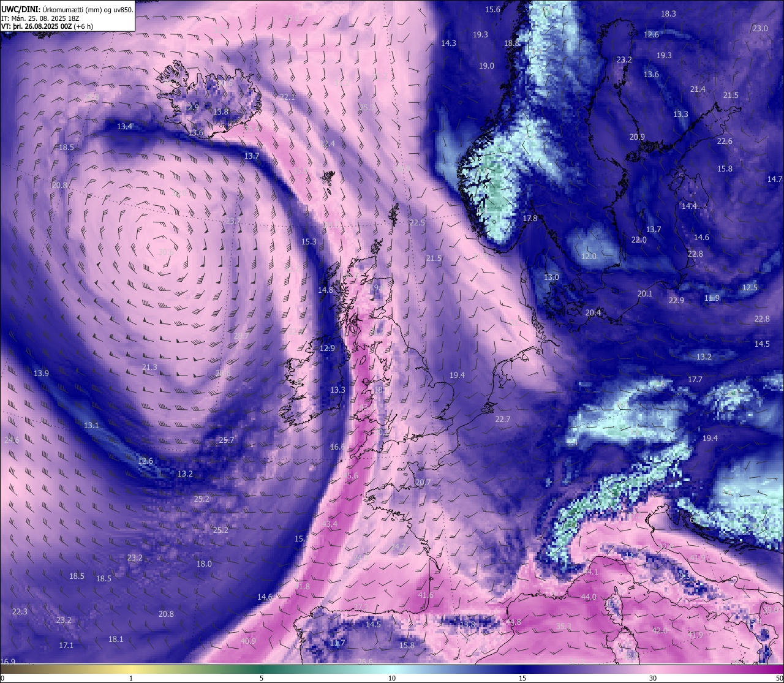Click the '5' tick label on the color scale

262,679
